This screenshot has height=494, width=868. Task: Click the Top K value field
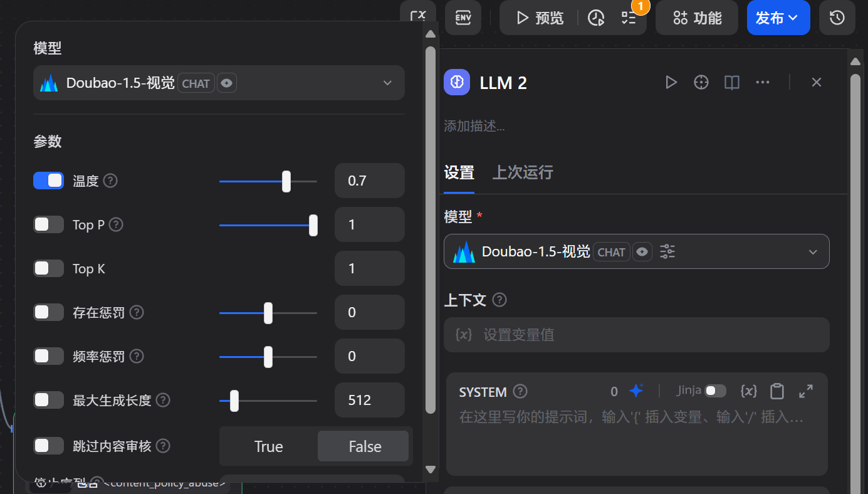[x=370, y=268]
